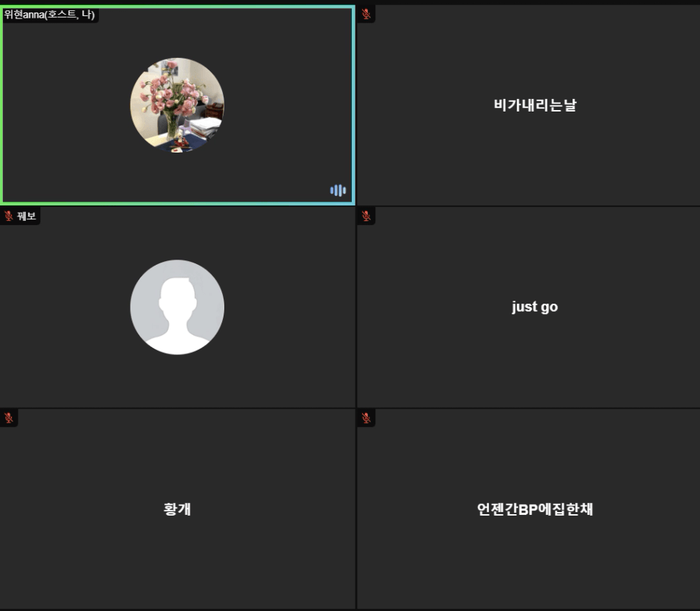Select the 언젠간BP에집한채 participant name

(535, 509)
